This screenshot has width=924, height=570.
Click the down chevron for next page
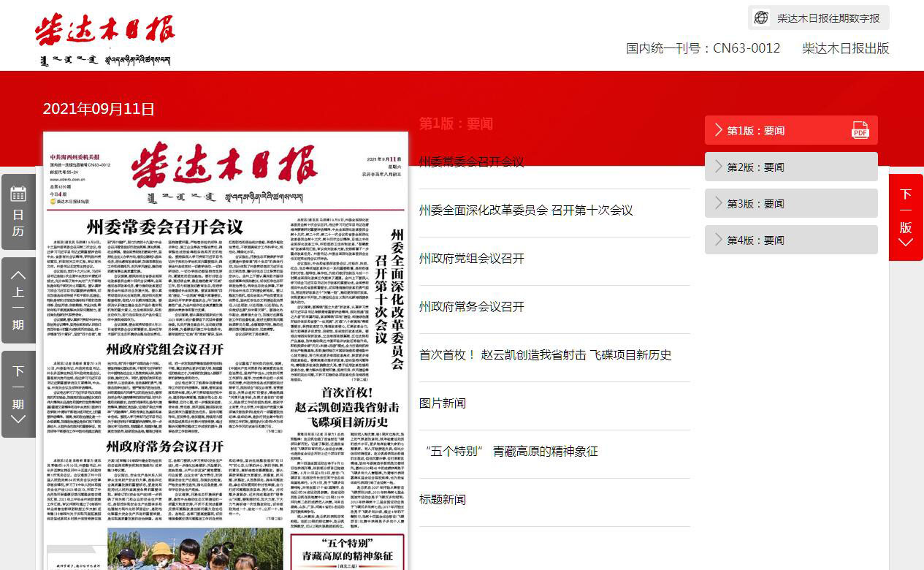click(x=906, y=243)
